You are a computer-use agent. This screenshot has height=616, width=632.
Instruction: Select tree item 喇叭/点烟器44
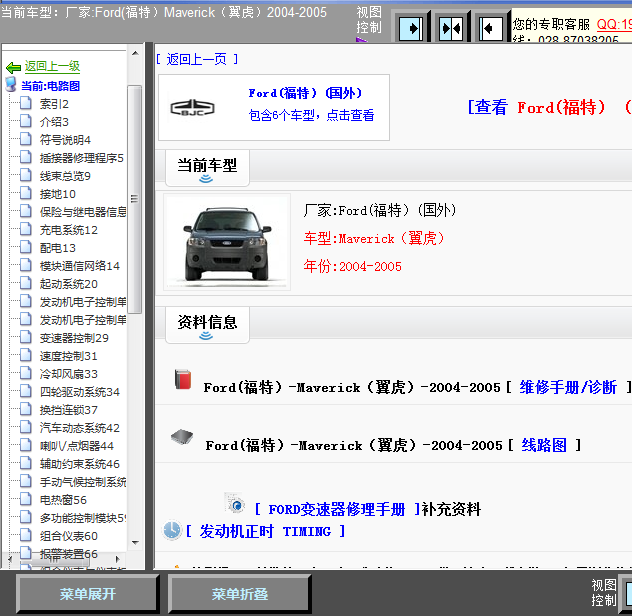pyautogui.click(x=77, y=446)
